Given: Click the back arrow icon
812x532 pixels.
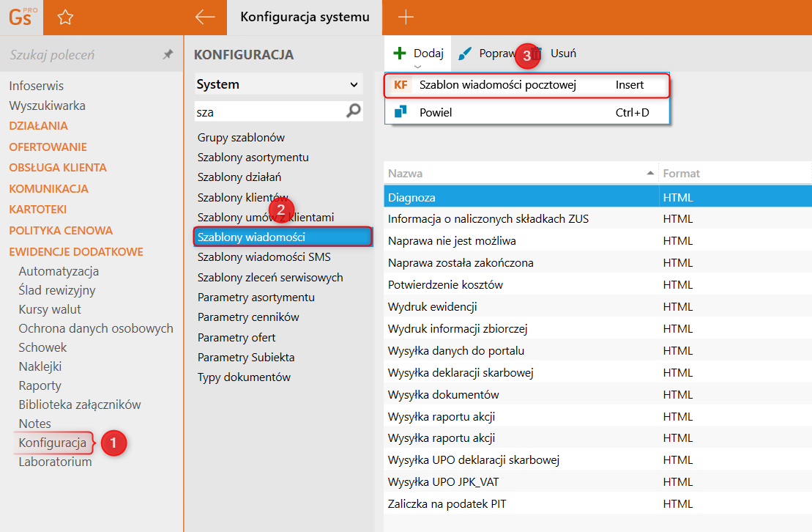Looking at the screenshot, I should tap(205, 18).
